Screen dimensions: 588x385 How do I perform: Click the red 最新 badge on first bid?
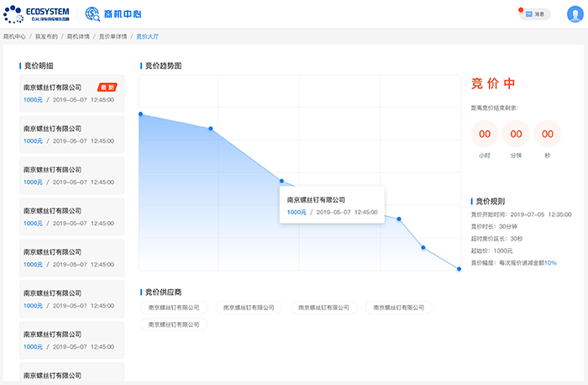[108, 87]
